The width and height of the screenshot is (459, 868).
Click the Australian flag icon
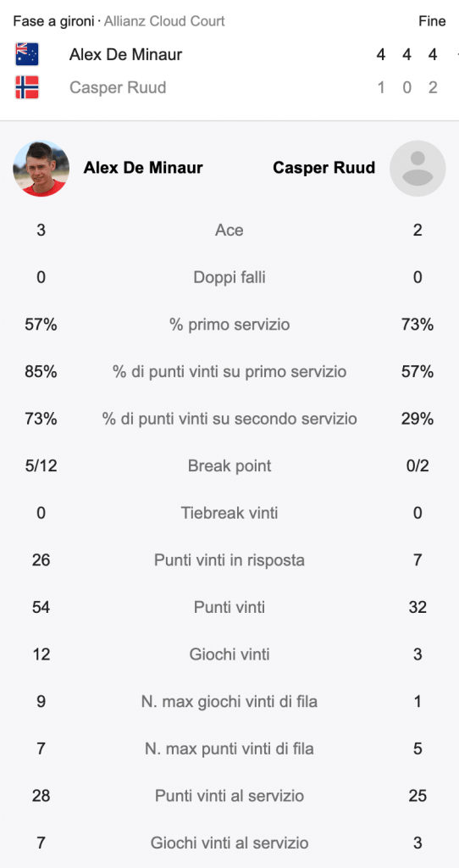(x=26, y=54)
